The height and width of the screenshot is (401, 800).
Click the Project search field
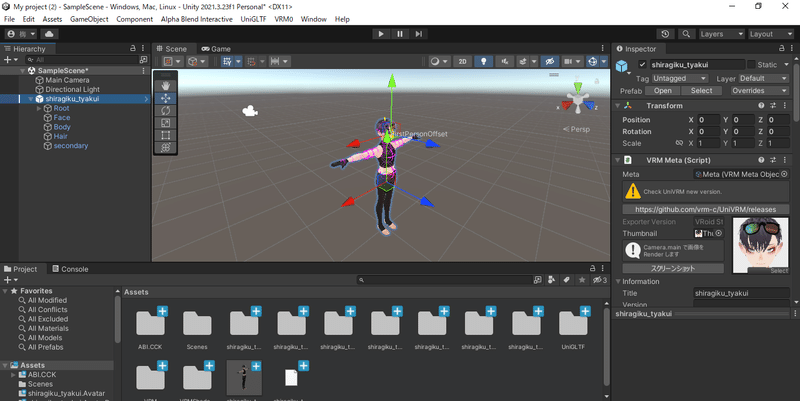point(444,280)
